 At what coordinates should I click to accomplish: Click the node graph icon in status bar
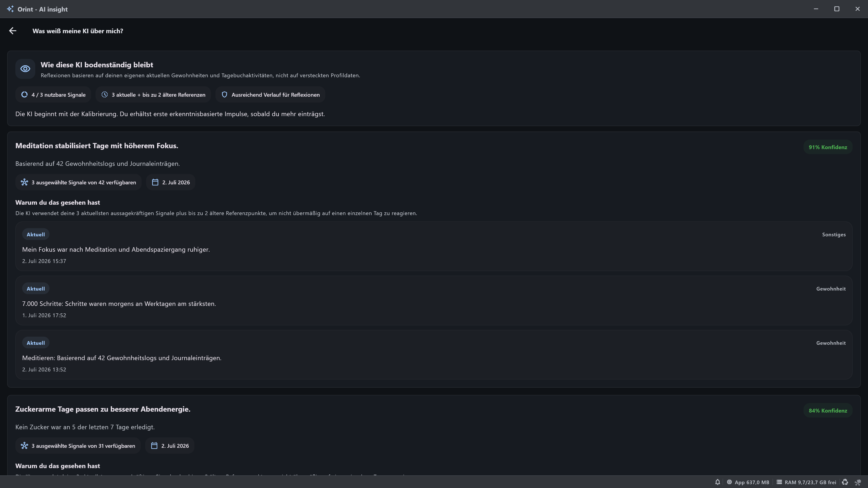click(x=858, y=482)
